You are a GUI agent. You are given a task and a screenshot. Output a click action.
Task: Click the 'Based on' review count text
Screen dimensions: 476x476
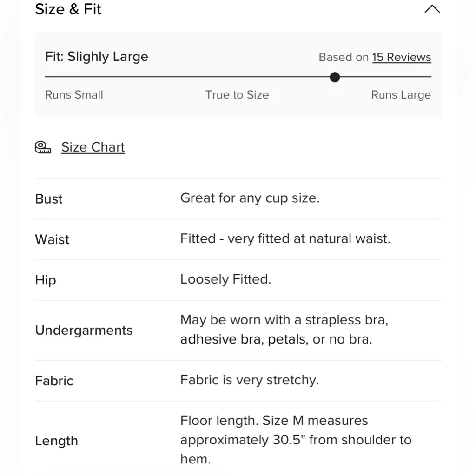344,57
